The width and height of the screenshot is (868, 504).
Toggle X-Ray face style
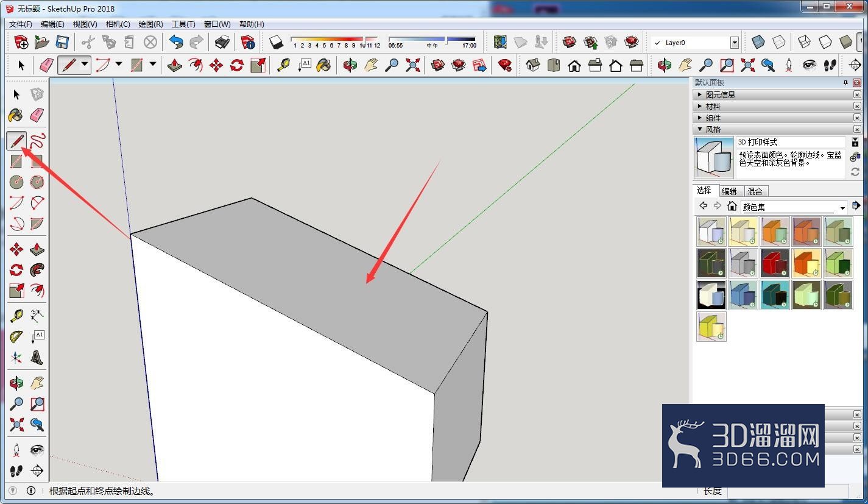pyautogui.click(x=758, y=42)
